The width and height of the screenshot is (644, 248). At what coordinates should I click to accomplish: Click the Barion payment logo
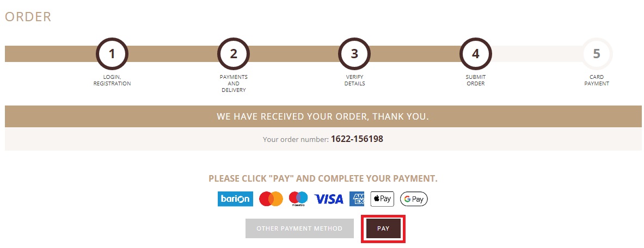click(x=235, y=199)
